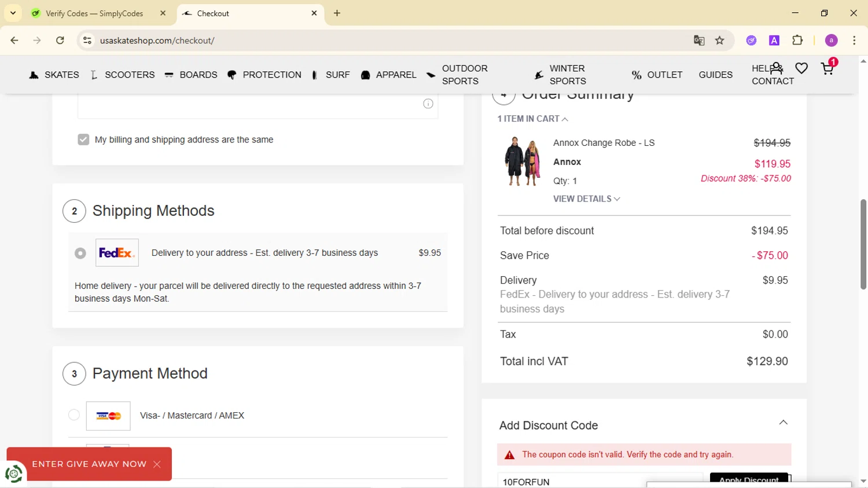Open the wishlist heart icon
This screenshot has width=868, height=488.
[801, 69]
